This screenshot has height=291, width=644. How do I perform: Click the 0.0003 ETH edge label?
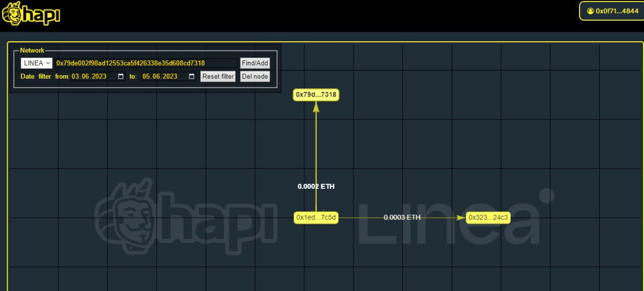402,217
